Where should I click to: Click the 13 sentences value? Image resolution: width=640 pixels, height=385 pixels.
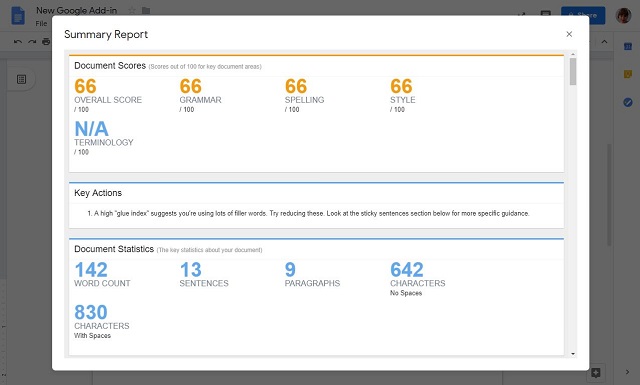(191, 269)
